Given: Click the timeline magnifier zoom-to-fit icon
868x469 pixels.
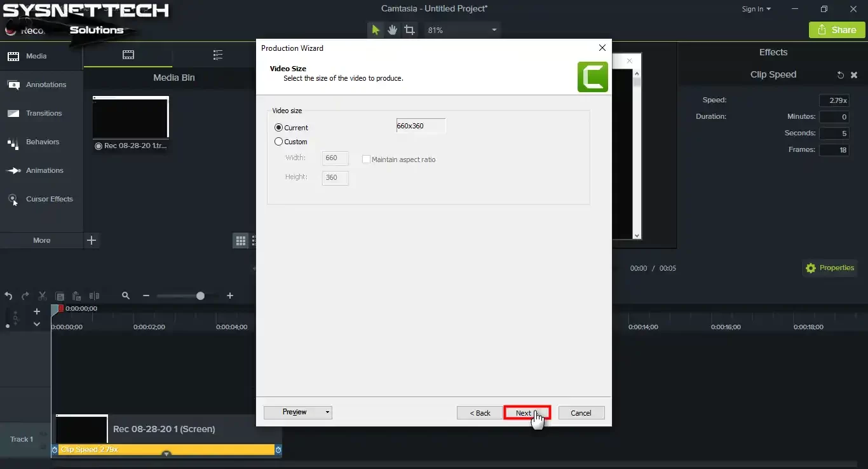Looking at the screenshot, I should click(126, 296).
